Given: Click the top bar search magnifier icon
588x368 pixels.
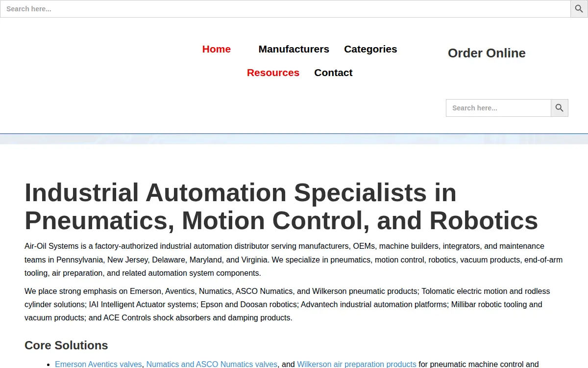Looking at the screenshot, I should [579, 9].
